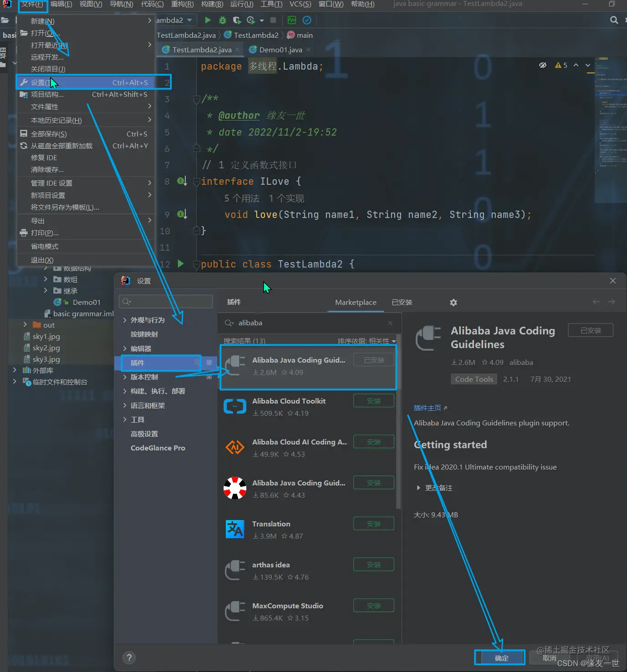Click the help question mark button
This screenshot has height=672, width=627.
129,657
